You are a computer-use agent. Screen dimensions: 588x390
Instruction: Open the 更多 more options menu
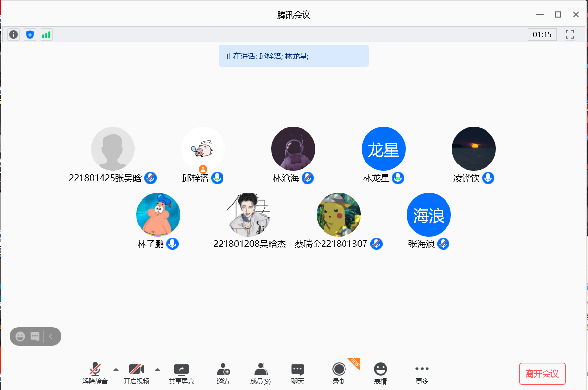(422, 374)
